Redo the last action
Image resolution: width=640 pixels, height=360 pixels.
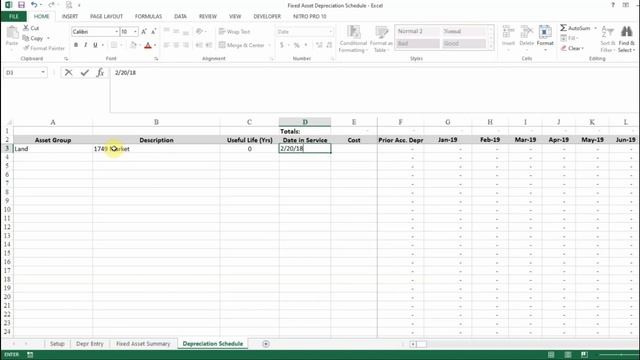click(51, 5)
